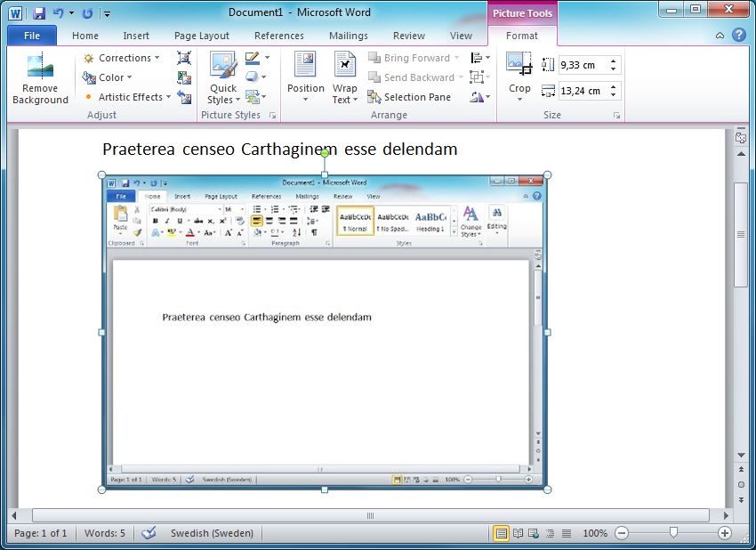Click the Zoom Out minus button
This screenshot has width=756, height=550.
pyautogui.click(x=622, y=533)
